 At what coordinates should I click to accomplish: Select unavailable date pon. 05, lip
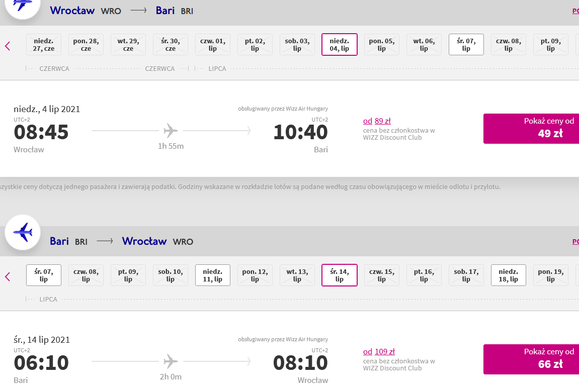[382, 45]
